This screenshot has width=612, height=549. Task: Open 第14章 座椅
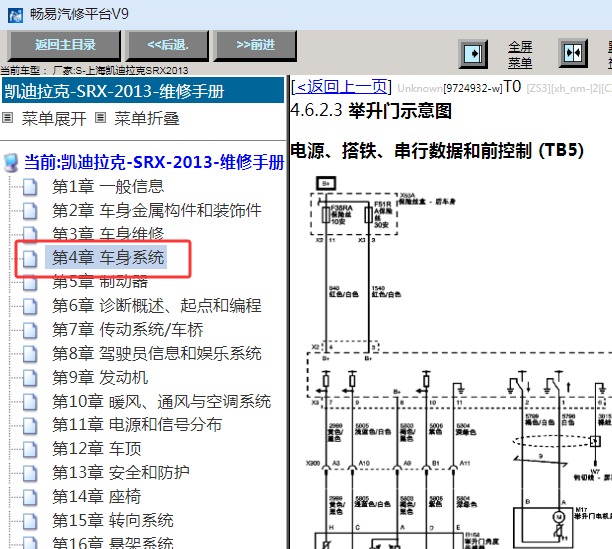click(x=97, y=497)
